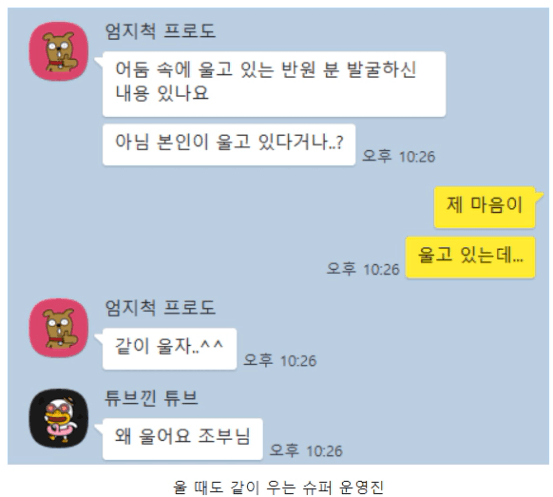The height and width of the screenshot is (497, 553).
Task: Click the second 엄지척 프로도 sender name
Action: click(160, 308)
